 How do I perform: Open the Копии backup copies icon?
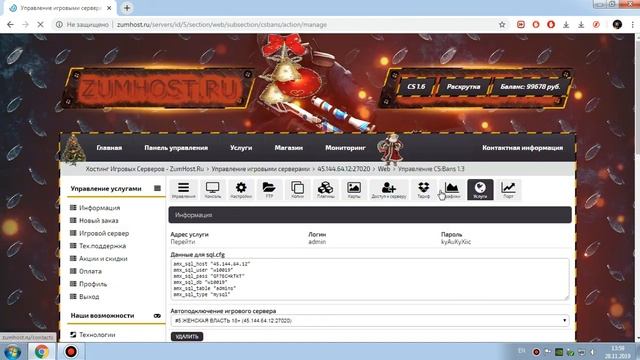click(x=297, y=190)
